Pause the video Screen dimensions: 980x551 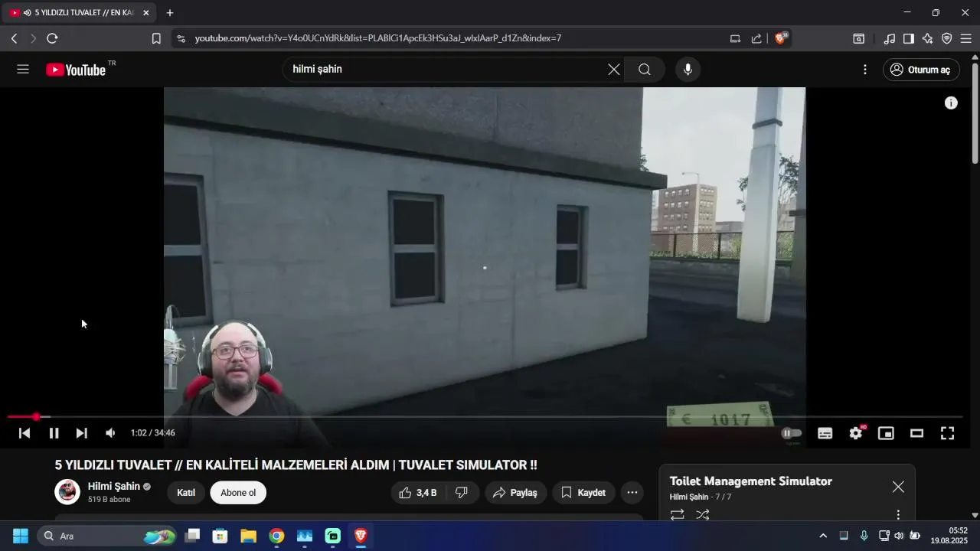click(x=54, y=433)
